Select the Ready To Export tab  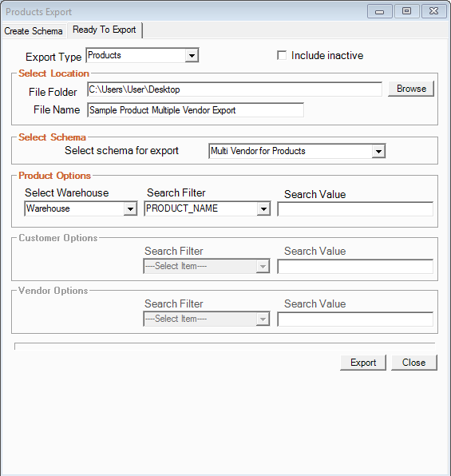(105, 30)
